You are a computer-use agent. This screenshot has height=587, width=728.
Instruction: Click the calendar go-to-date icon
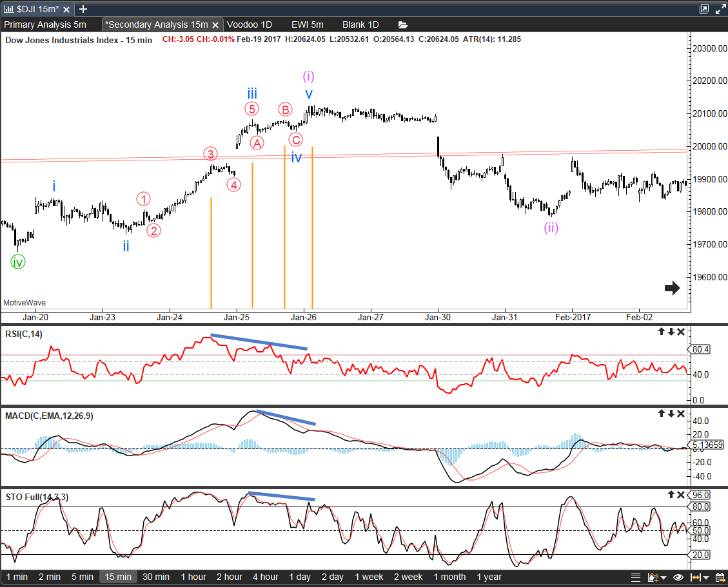pos(720,577)
